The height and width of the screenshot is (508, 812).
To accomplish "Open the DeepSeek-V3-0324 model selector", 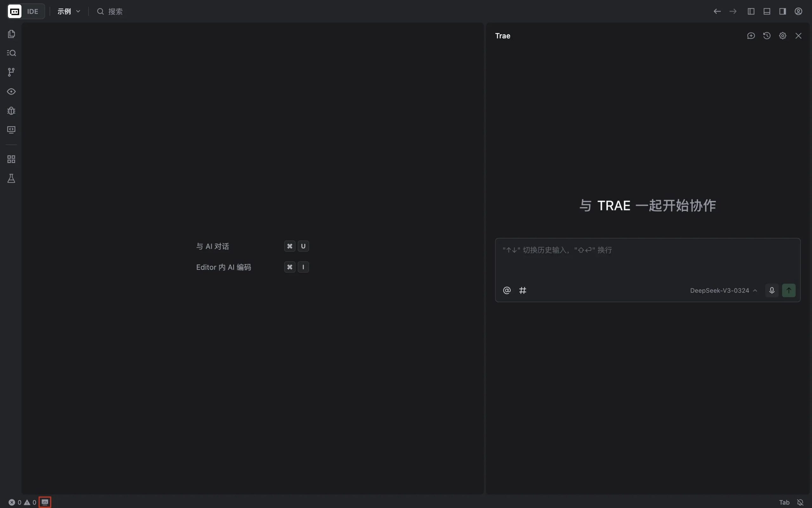I will pyautogui.click(x=724, y=291).
